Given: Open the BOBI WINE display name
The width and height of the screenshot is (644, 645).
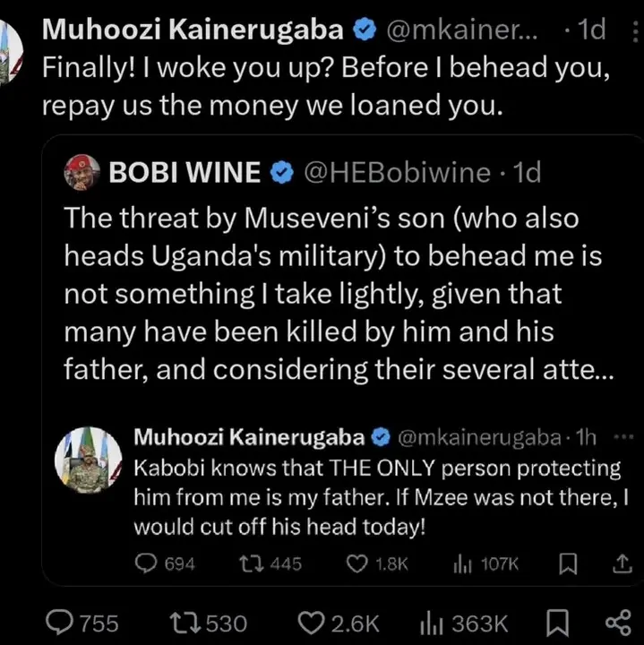Looking at the screenshot, I should click(x=184, y=174).
